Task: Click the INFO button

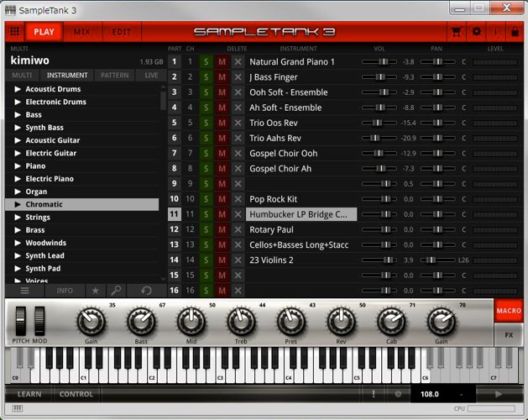Action: point(65,291)
